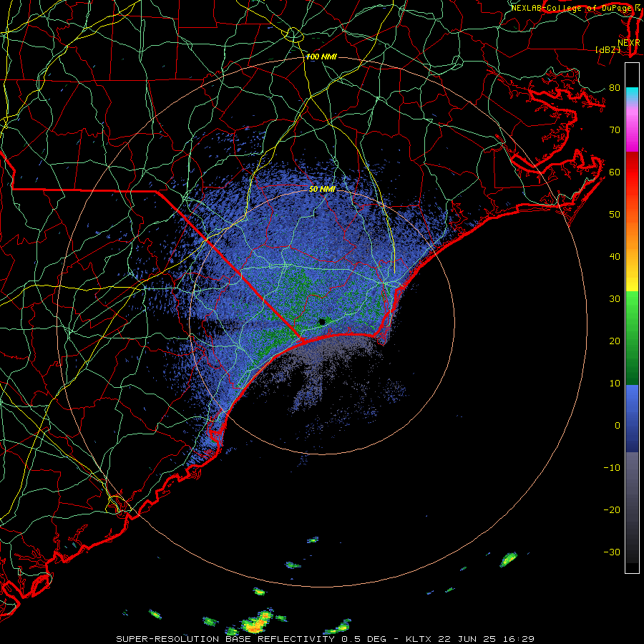Click the 50 value on the color scale

615,215
